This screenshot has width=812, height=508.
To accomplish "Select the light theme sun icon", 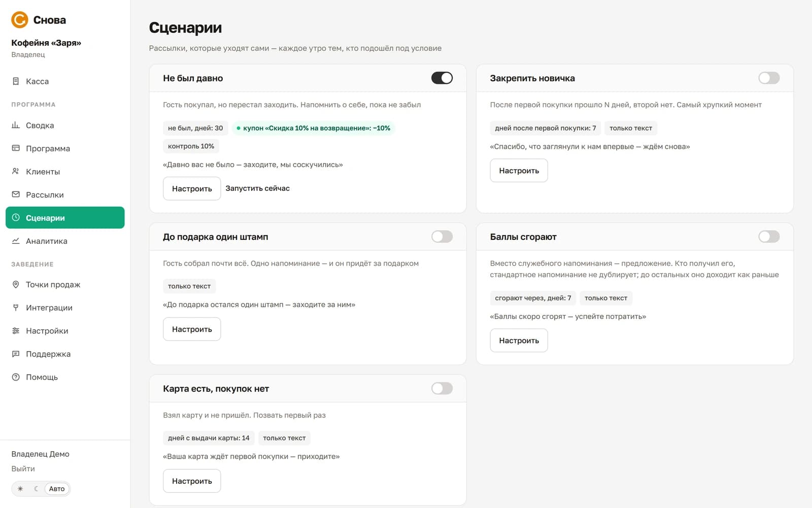I will (x=20, y=489).
